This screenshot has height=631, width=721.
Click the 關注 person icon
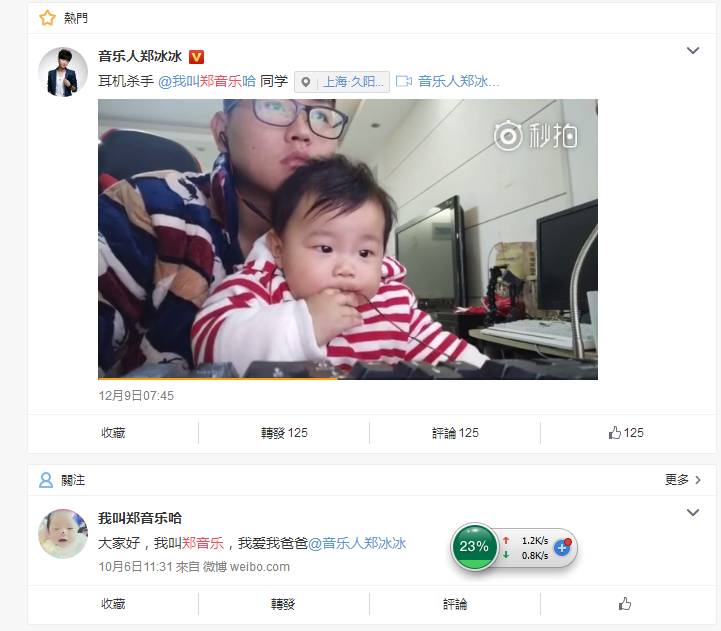click(x=46, y=480)
